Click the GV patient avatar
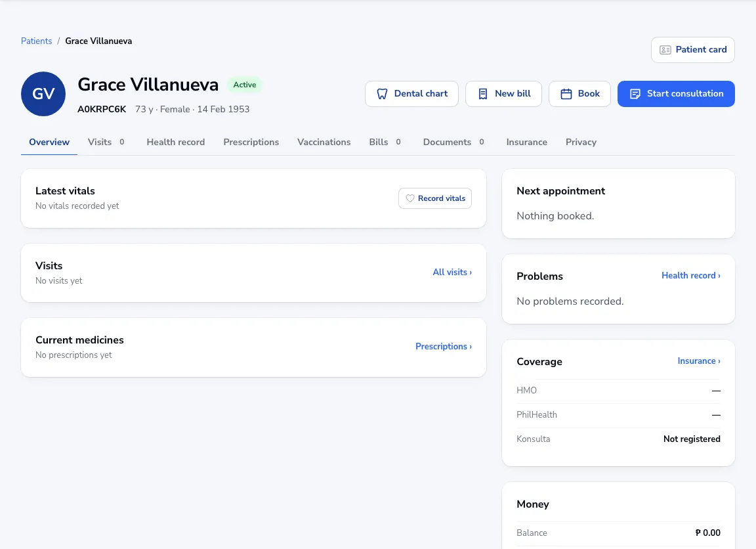The width and height of the screenshot is (756, 549). 43,94
